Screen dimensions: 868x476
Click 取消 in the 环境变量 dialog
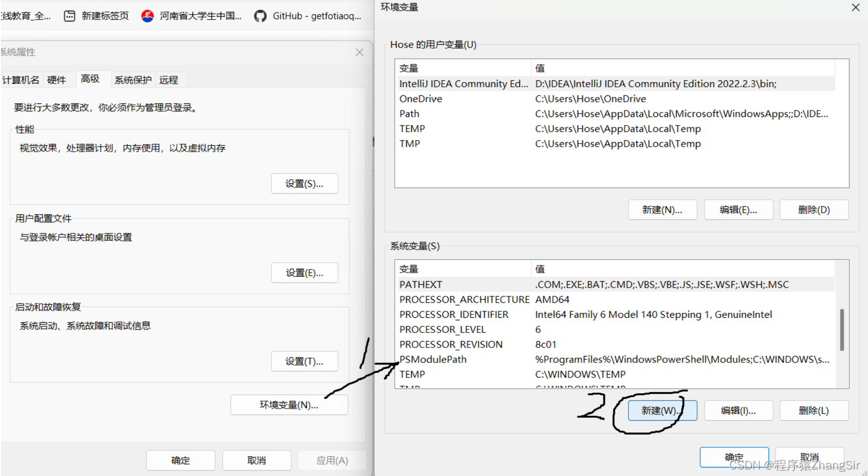[x=810, y=457]
